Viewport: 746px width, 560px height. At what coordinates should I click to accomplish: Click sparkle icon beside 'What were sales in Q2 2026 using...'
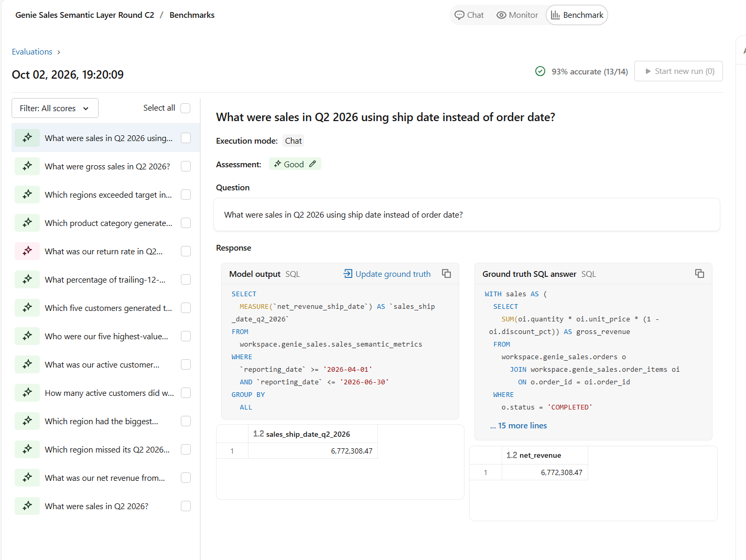[x=27, y=138]
